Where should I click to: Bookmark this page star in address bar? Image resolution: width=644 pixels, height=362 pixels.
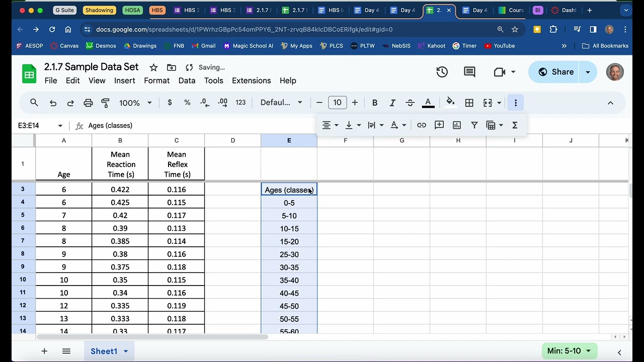pyautogui.click(x=515, y=29)
